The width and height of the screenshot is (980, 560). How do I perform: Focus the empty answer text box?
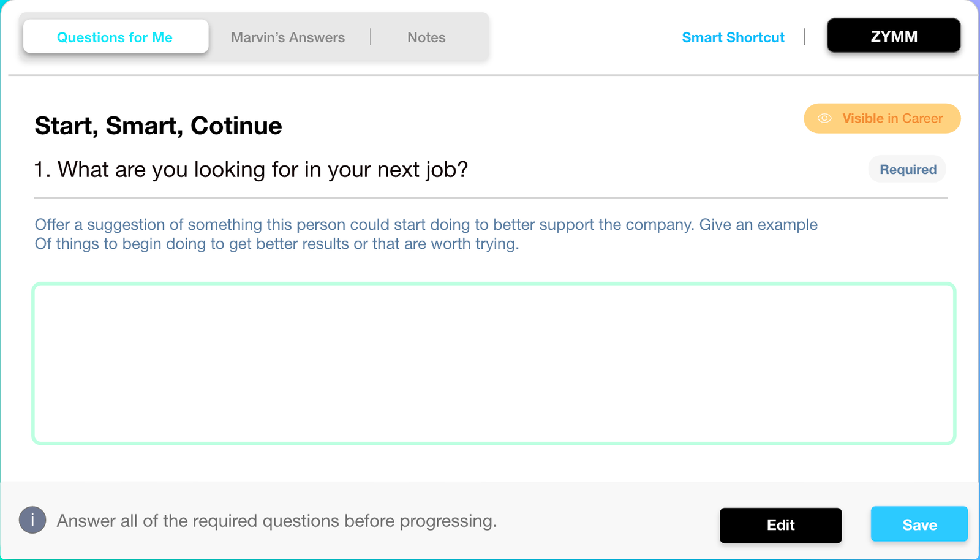click(x=493, y=363)
